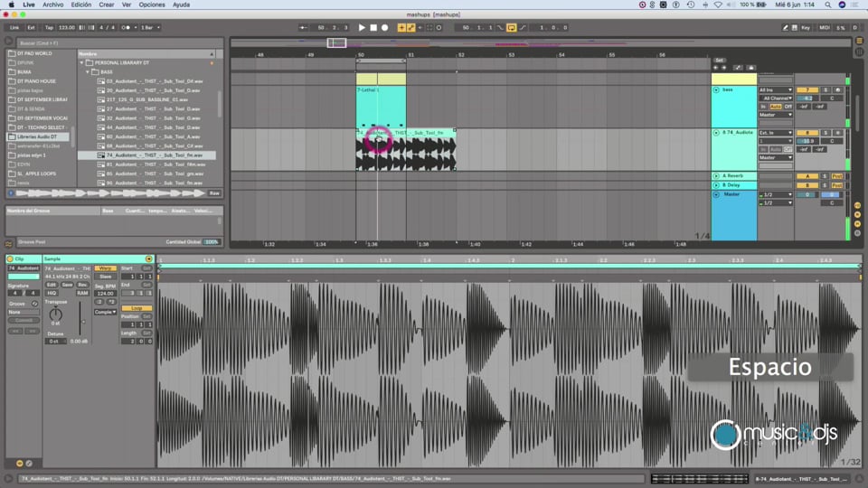The image size is (868, 488).
Task: Click the Re-enable Automation arrow
Action: [420, 27]
